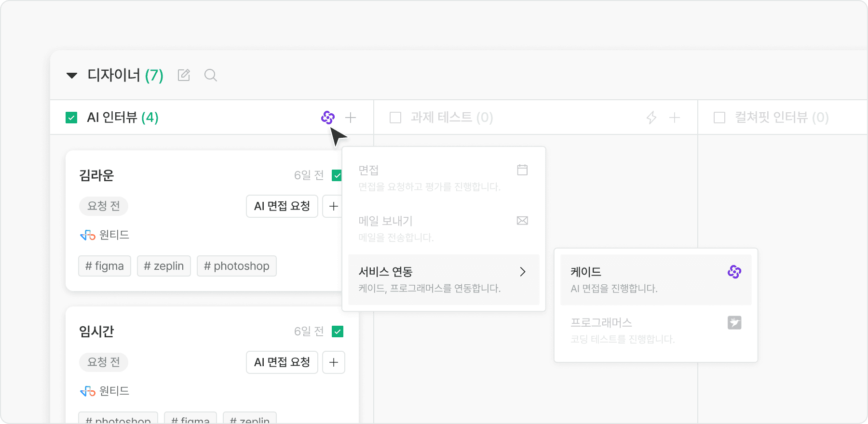Screen dimensions: 868x424
Task: Click the 디자이너 (7) group title
Action: click(x=125, y=75)
